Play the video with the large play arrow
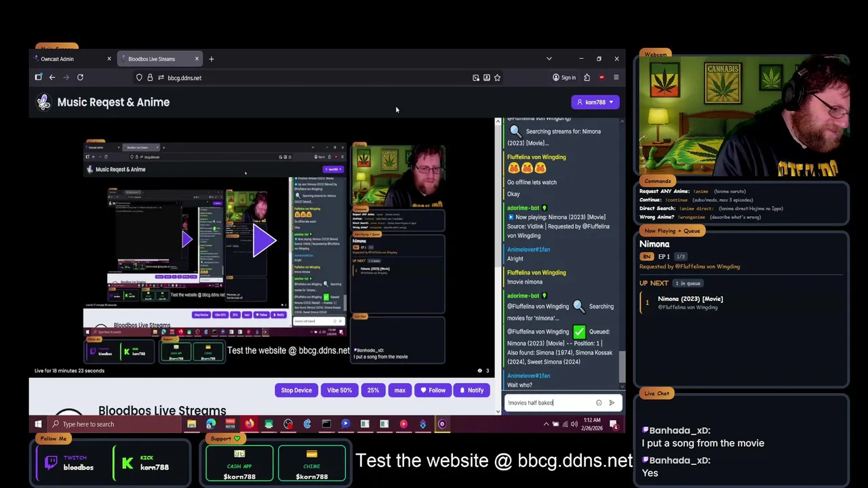Image resolution: width=868 pixels, height=488 pixels. (264, 241)
